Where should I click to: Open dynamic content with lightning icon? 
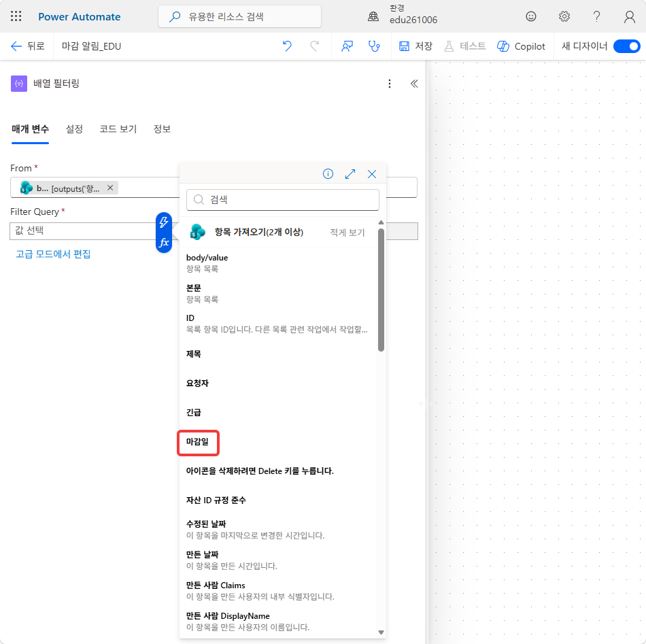pos(164,222)
